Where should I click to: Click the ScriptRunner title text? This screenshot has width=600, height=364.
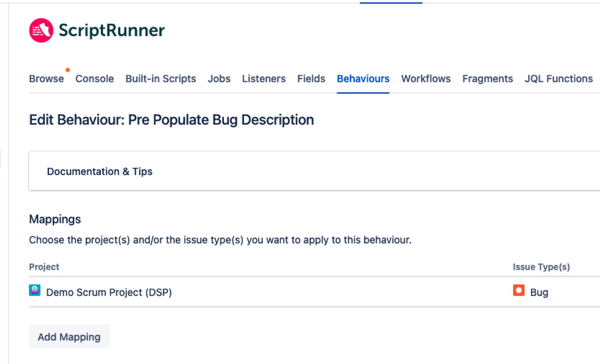pos(112,30)
